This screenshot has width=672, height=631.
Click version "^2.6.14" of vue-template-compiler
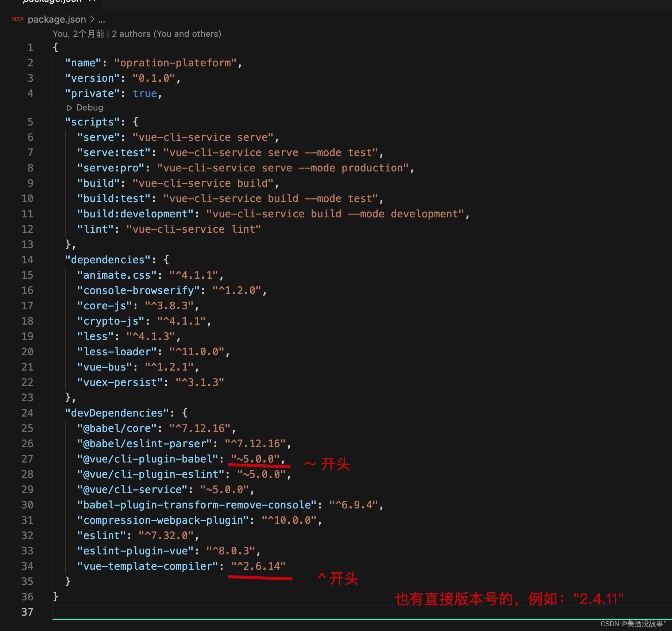click(x=259, y=566)
